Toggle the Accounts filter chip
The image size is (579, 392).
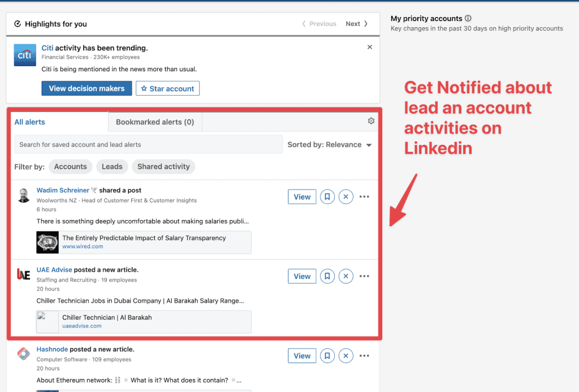click(70, 167)
